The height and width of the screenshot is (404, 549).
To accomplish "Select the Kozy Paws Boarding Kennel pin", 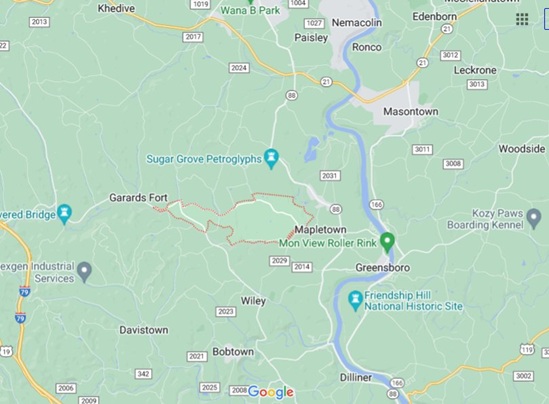I will coord(534,218).
